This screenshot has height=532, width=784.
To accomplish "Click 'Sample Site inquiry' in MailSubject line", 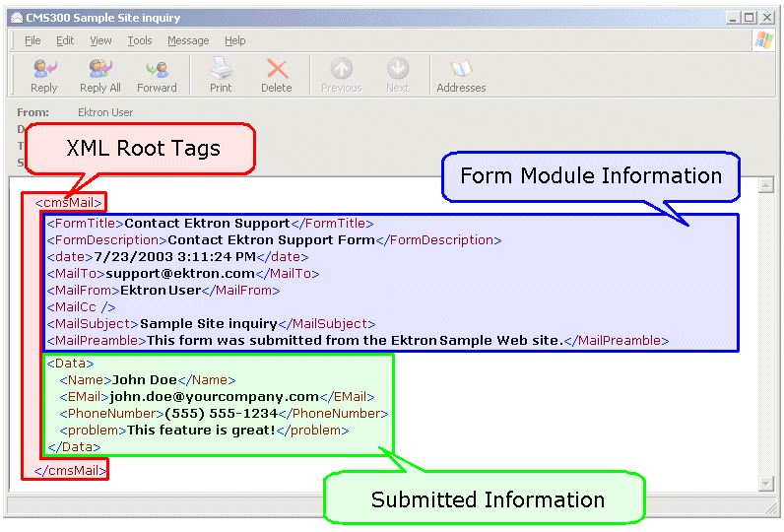I will point(209,324).
